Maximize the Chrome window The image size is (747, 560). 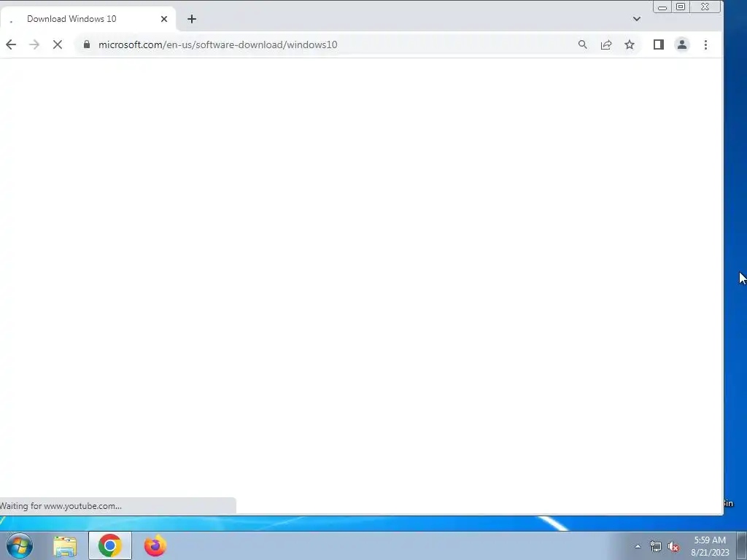tap(681, 7)
